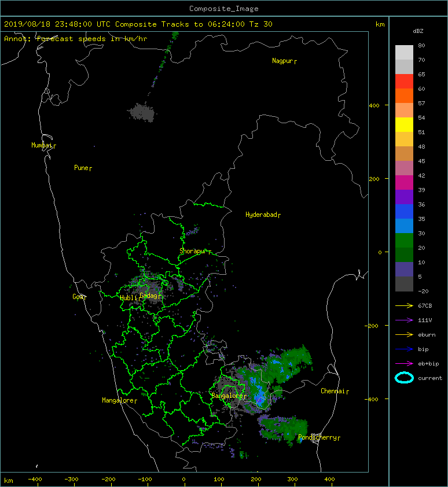Click the 'eburn' legend label
This screenshot has width=448, height=487.
[x=427, y=334]
